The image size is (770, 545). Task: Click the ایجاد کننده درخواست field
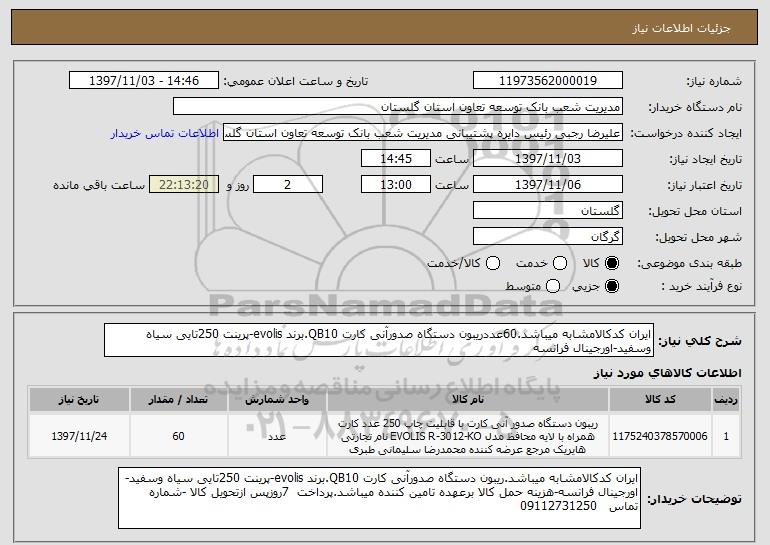(x=423, y=133)
